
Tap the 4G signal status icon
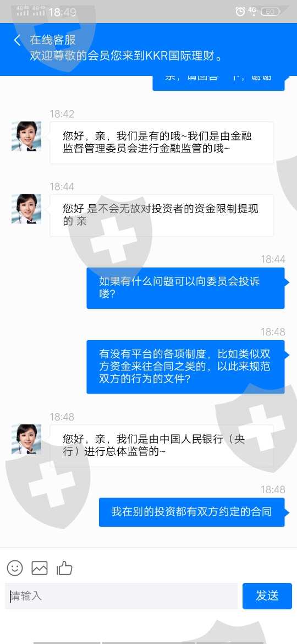point(252,11)
